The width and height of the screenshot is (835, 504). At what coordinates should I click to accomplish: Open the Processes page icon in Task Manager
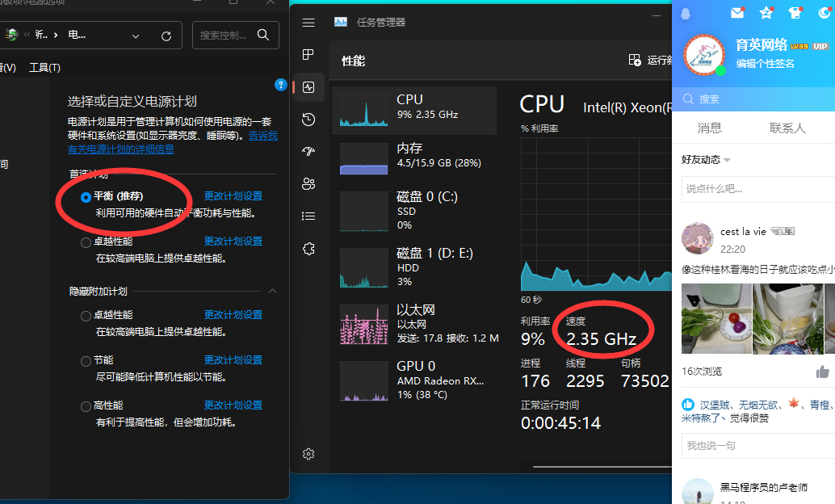point(308,54)
